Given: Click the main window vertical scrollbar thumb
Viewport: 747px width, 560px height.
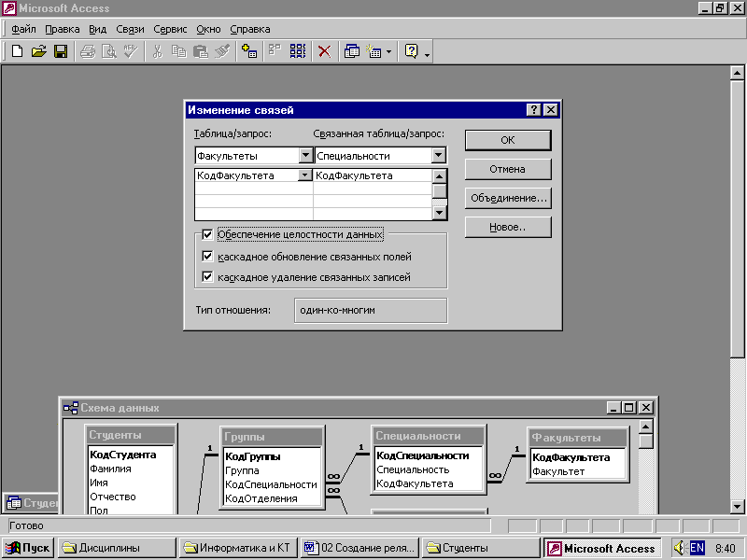Looking at the screenshot, I should (737, 218).
